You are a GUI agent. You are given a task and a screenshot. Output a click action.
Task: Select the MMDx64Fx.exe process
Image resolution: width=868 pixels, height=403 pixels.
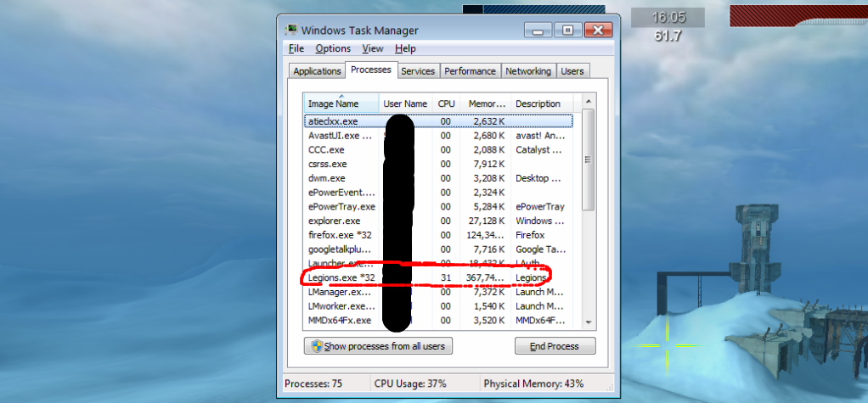pos(438,320)
